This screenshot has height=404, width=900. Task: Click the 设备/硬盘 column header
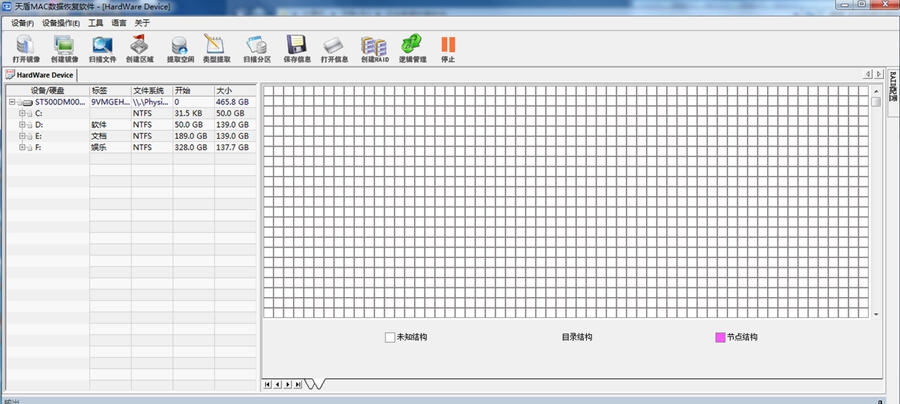pyautogui.click(x=48, y=91)
